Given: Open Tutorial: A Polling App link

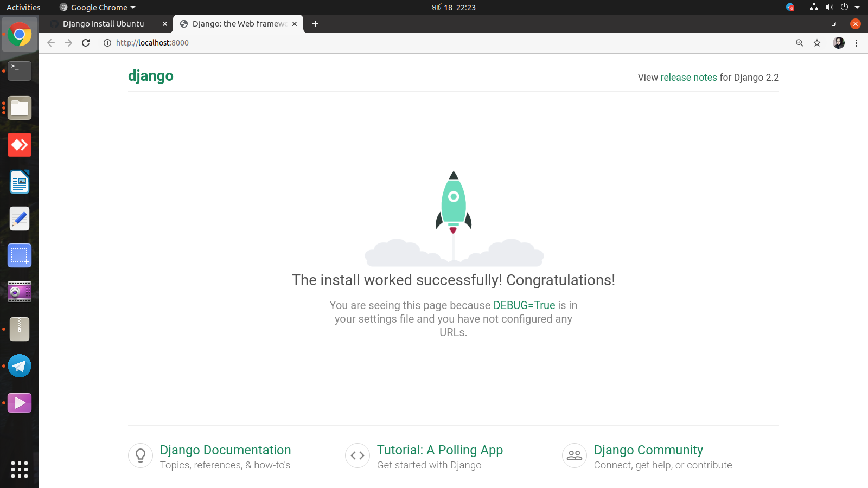Looking at the screenshot, I should 440,450.
